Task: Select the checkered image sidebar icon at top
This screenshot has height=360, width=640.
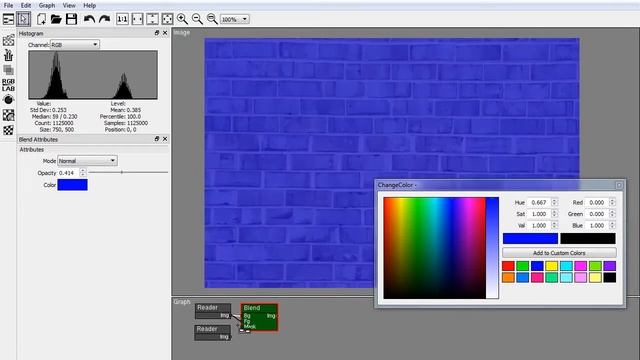Action: [8, 40]
